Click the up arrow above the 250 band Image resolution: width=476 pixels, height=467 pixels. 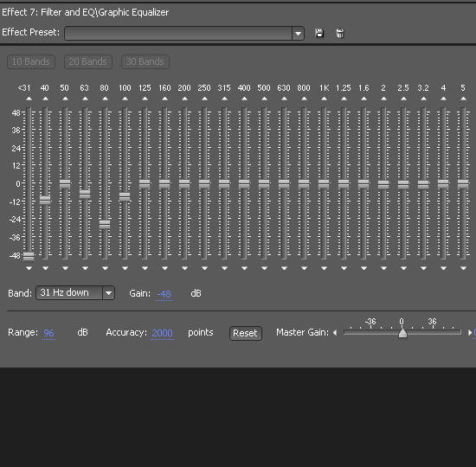(204, 99)
